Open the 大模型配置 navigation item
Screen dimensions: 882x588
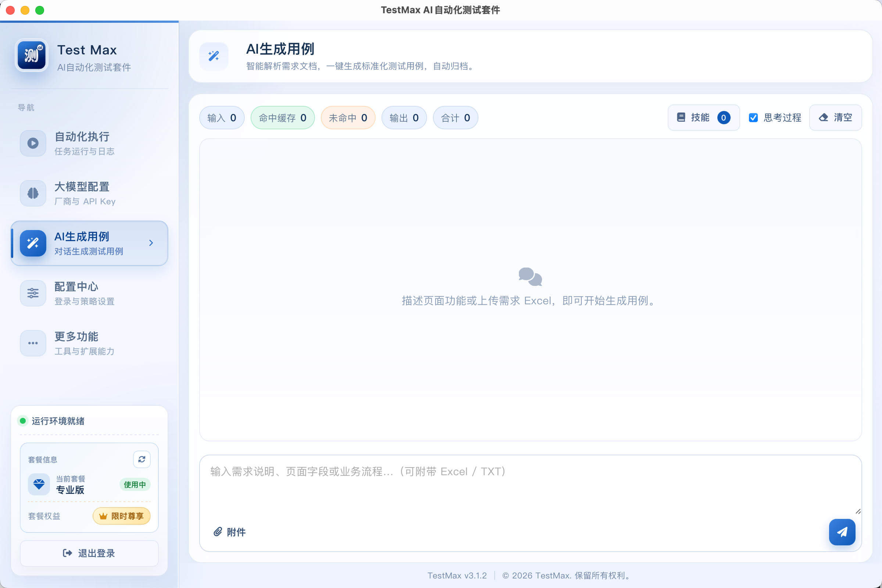[x=89, y=193]
